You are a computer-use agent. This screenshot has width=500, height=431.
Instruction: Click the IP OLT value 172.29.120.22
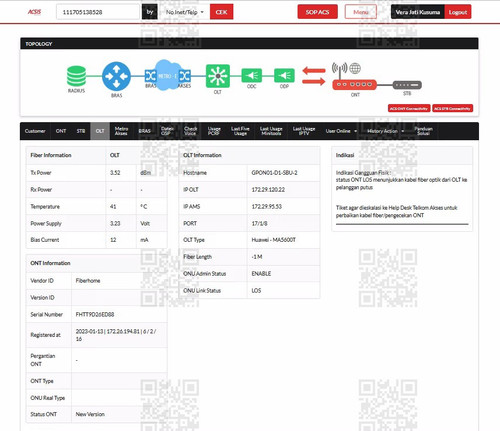point(268,190)
